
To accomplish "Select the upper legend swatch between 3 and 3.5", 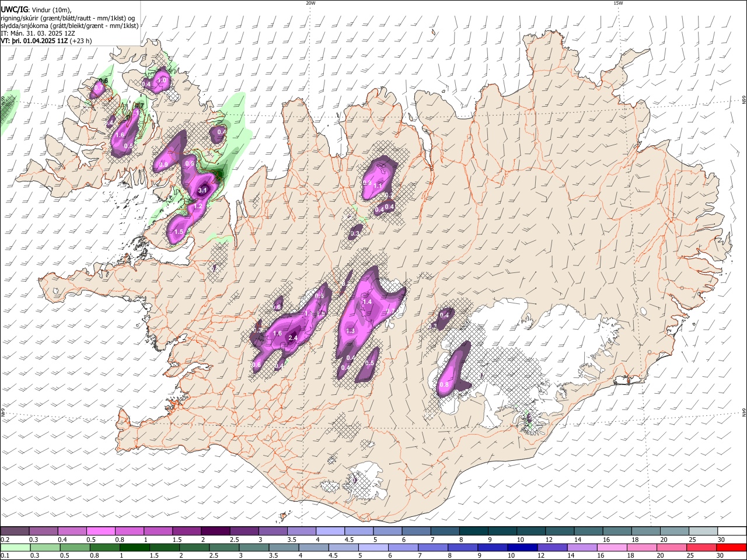I will [x=273, y=531].
